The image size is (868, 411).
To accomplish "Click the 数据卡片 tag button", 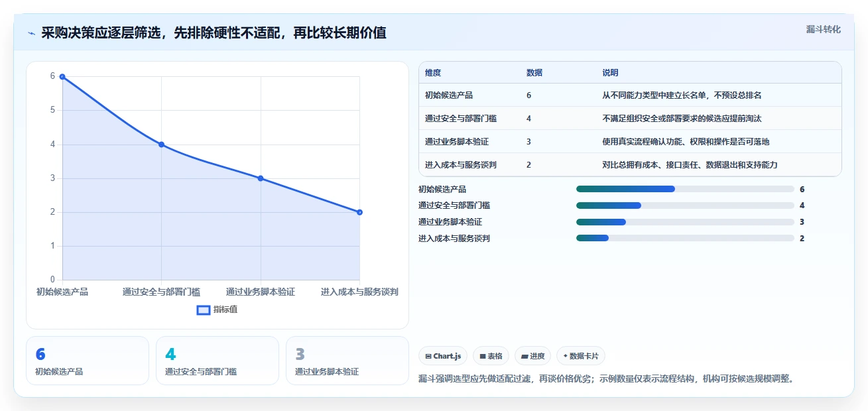I will pos(581,356).
